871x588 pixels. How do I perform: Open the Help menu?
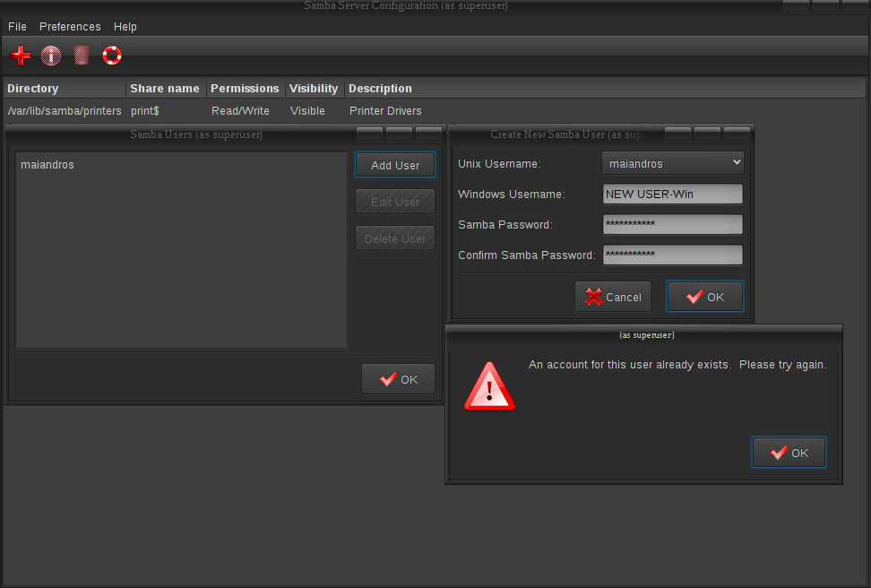(125, 27)
